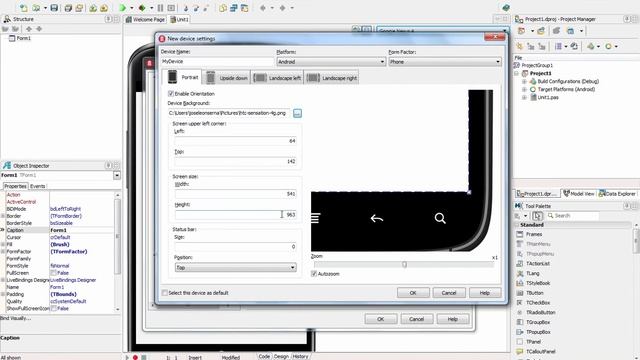Expand the Unit1.pas node
This screenshot has width=640, height=360.
click(524, 98)
